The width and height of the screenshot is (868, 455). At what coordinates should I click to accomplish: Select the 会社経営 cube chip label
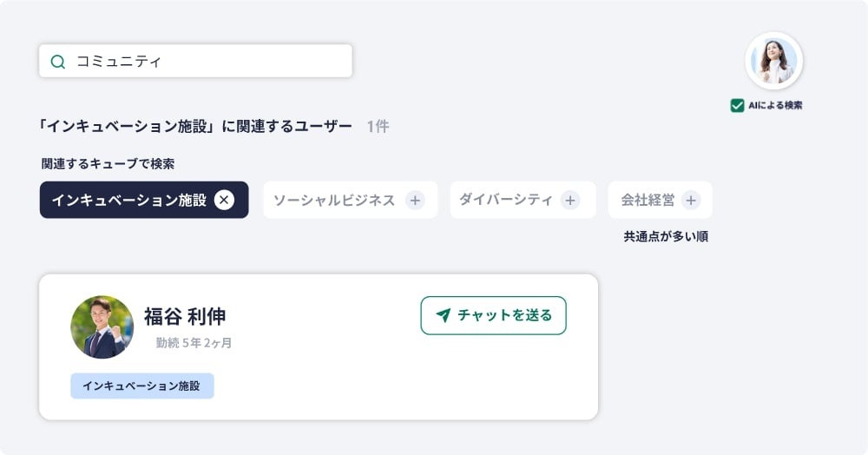648,201
